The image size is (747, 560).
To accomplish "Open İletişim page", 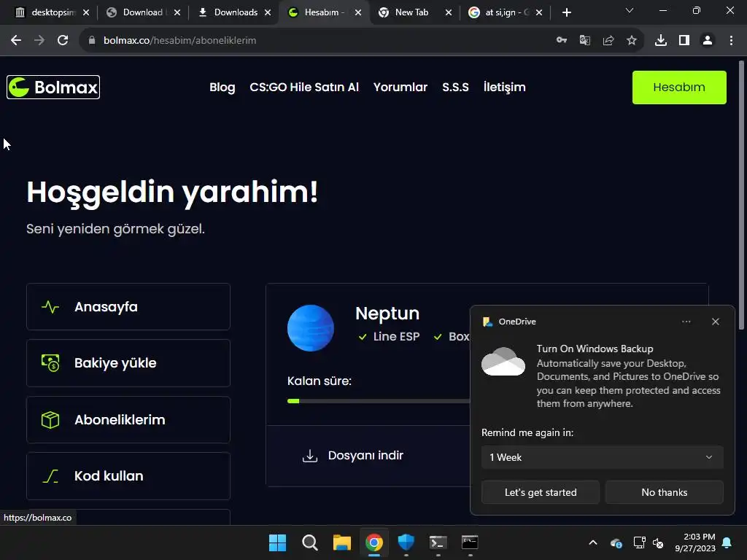I will click(x=505, y=87).
